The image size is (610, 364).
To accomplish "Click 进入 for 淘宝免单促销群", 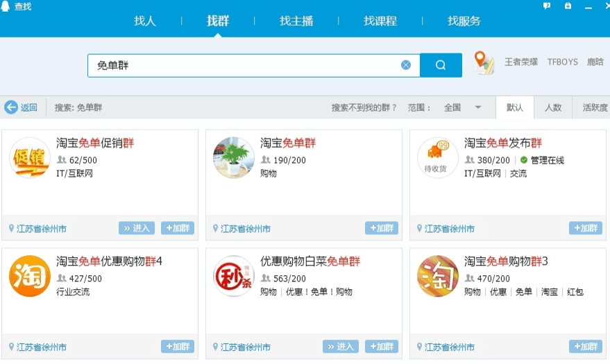I will 137,228.
